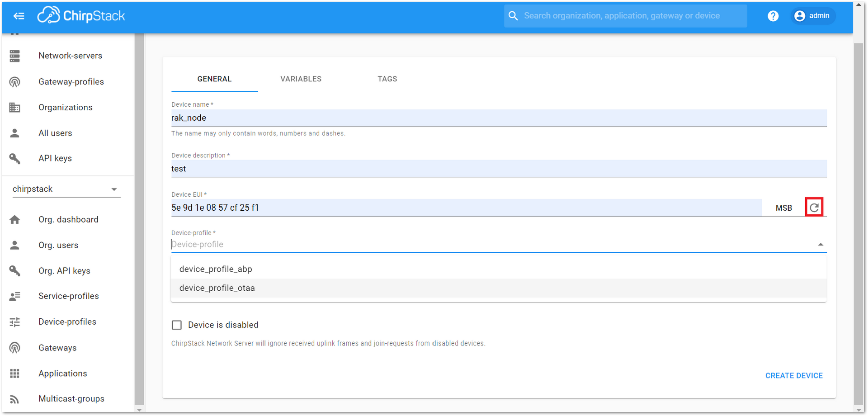Open the admin user menu
The height and width of the screenshot is (416, 868).
(813, 16)
